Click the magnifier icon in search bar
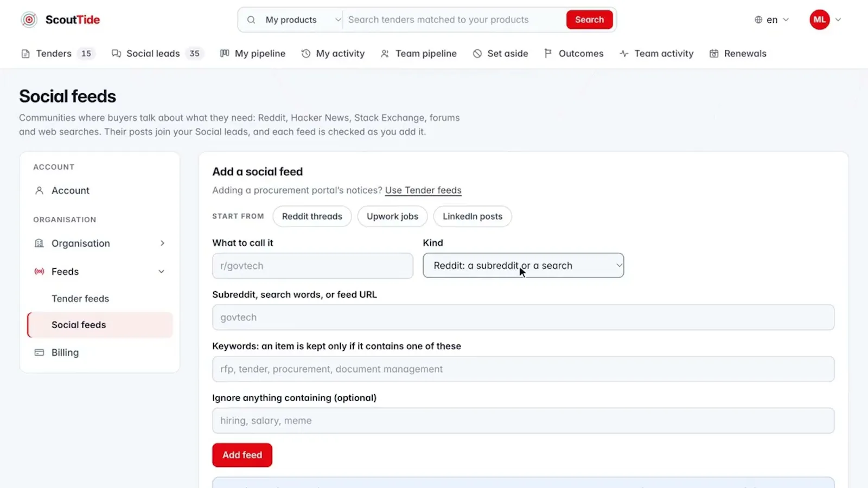 (251, 20)
